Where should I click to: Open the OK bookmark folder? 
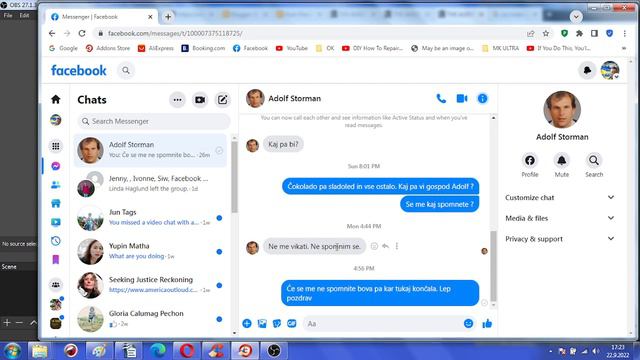325,48
